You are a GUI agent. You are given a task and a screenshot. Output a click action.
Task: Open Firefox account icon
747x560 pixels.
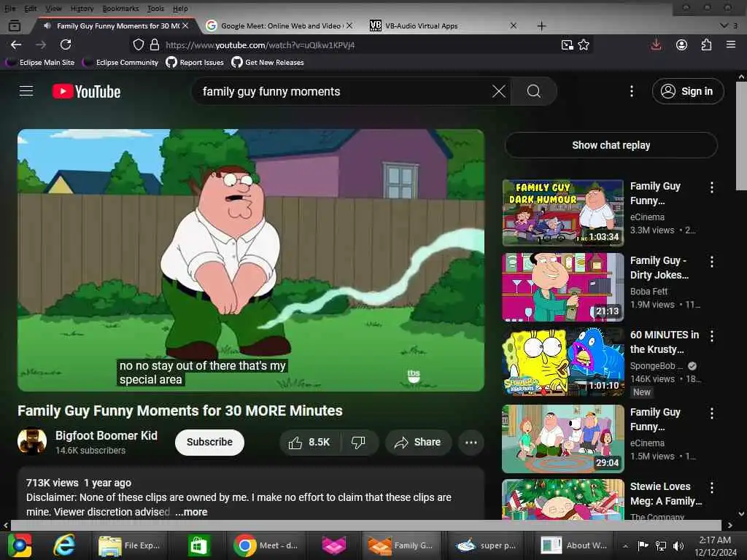coord(682,44)
